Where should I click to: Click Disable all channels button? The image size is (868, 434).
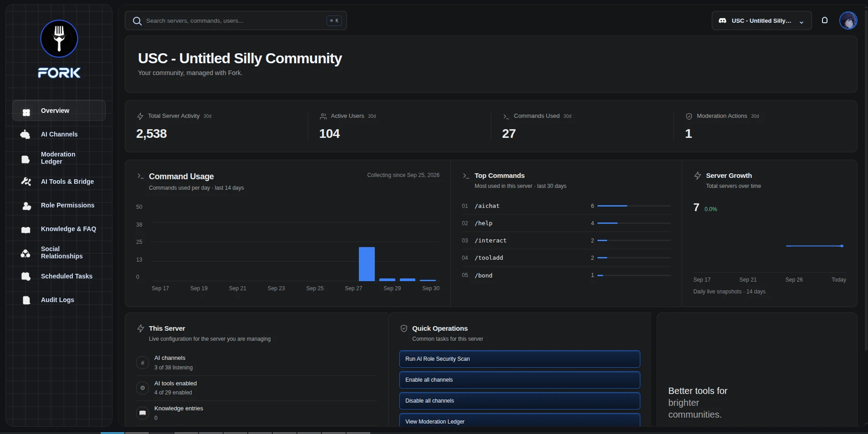click(x=520, y=401)
